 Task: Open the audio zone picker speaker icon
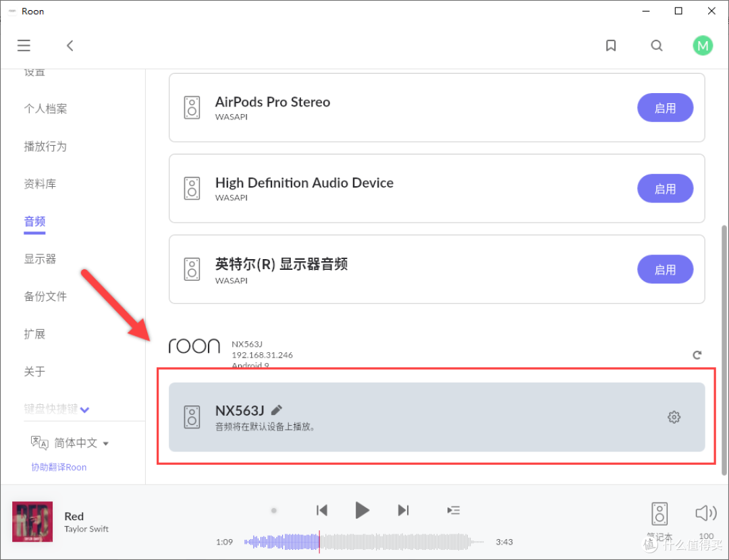point(659,514)
